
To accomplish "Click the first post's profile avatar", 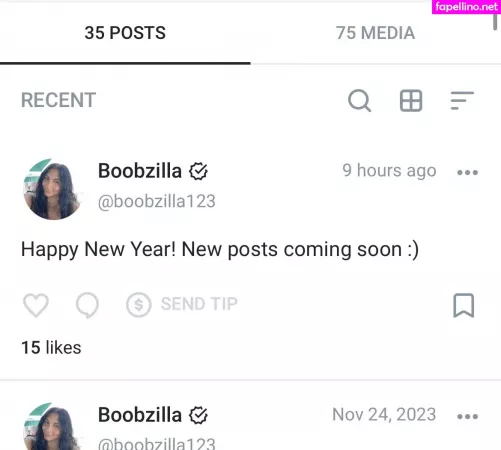I will pos(52,189).
